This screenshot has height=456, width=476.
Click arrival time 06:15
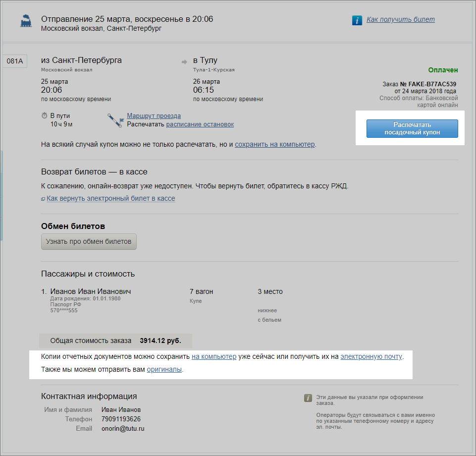204,90
